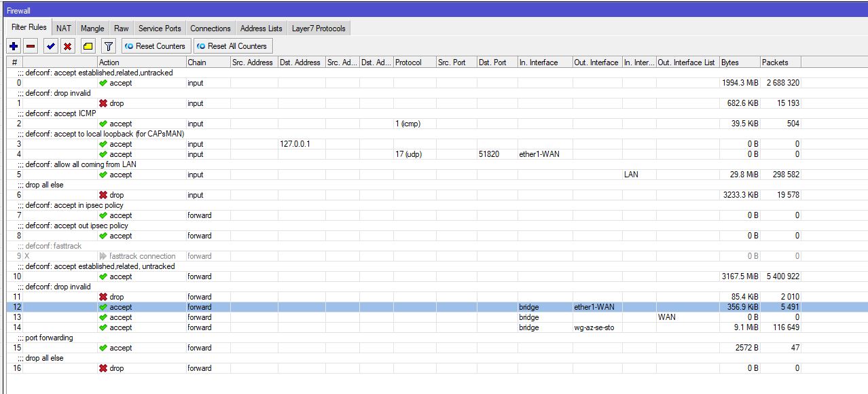Click the In. Interface column header
The image size is (868, 394).
(545, 62)
